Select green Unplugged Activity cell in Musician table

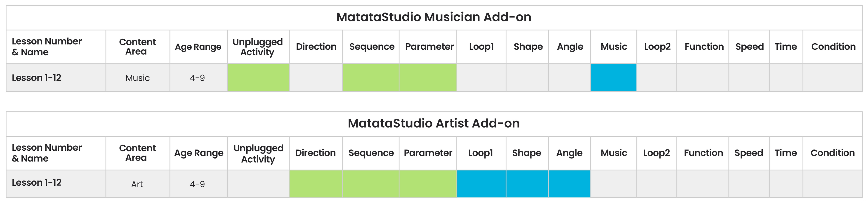tap(258, 77)
